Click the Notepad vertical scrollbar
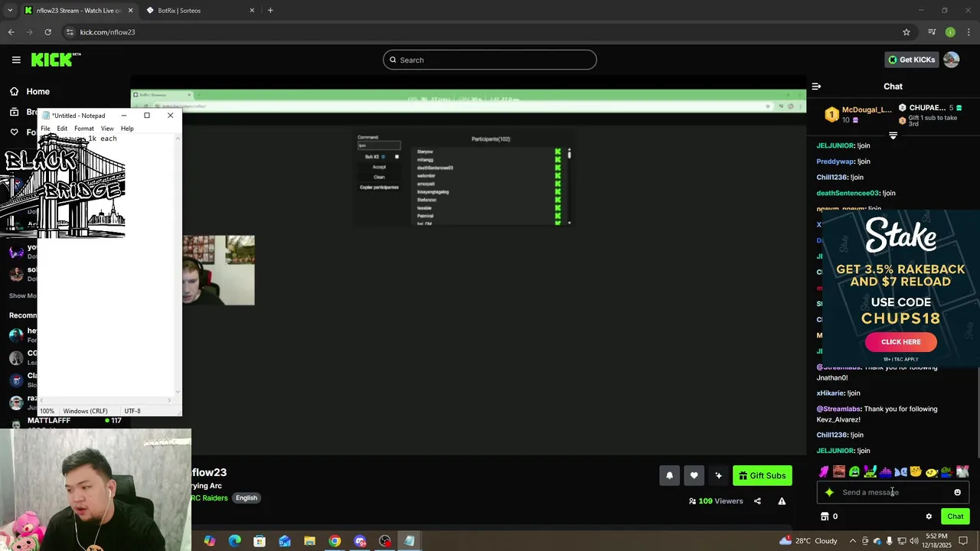This screenshot has width=980, height=551. pyautogui.click(x=178, y=264)
